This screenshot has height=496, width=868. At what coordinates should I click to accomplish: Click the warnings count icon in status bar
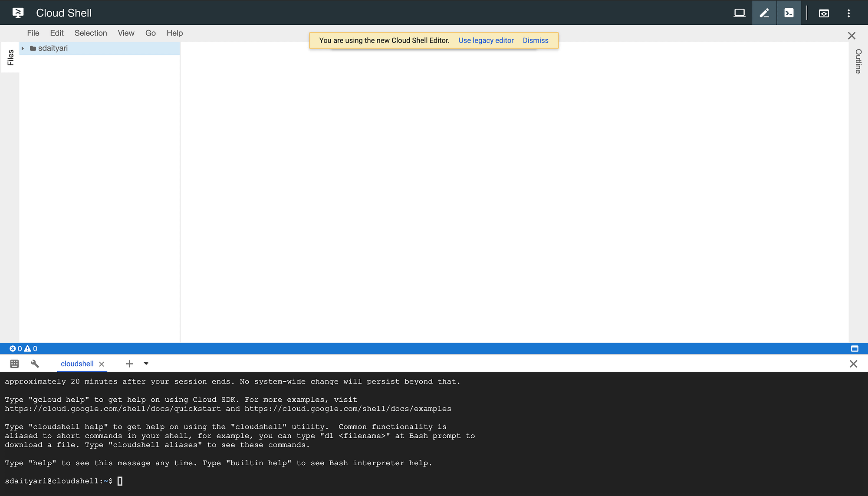(x=30, y=348)
